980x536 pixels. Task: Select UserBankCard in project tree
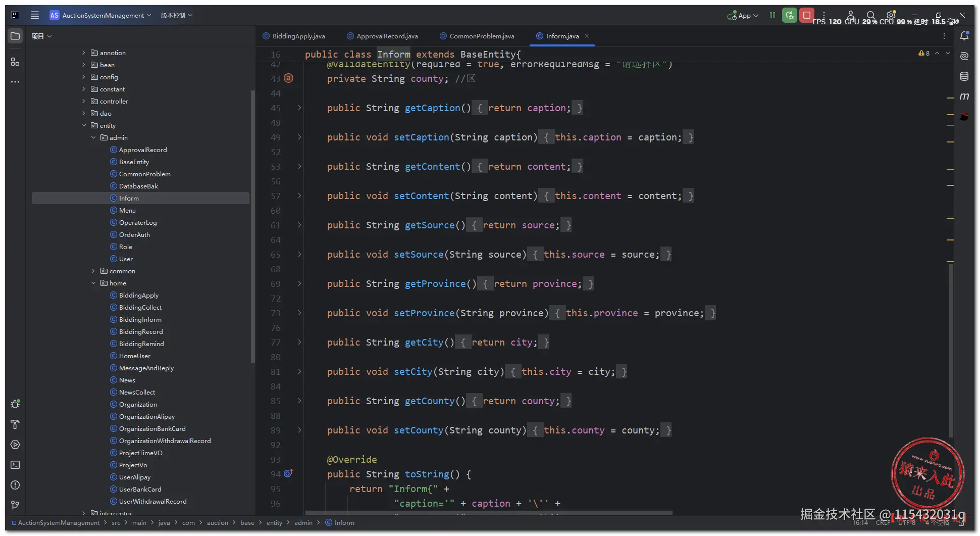click(140, 489)
